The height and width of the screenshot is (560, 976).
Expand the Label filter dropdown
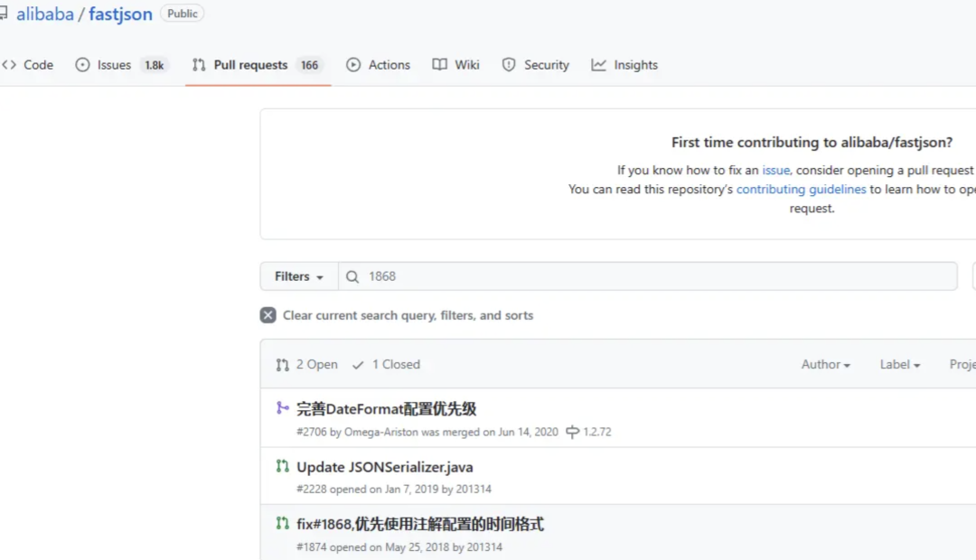click(x=899, y=365)
